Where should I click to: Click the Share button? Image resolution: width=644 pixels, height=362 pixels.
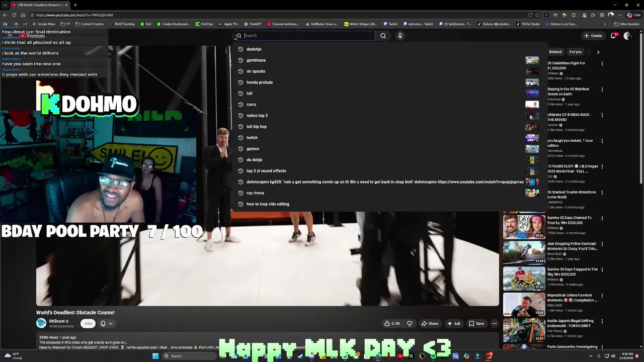point(429,323)
